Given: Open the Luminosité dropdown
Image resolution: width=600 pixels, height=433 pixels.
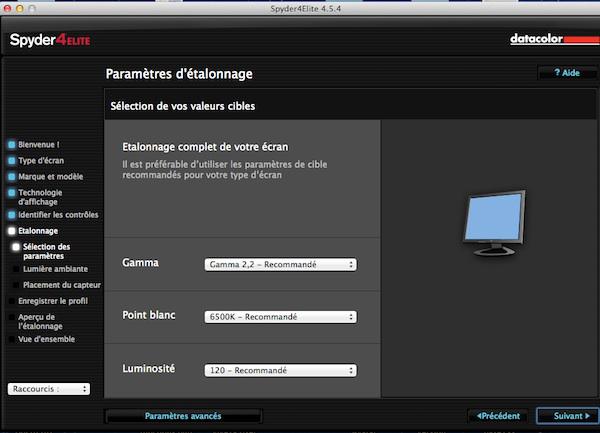Looking at the screenshot, I should (280, 370).
